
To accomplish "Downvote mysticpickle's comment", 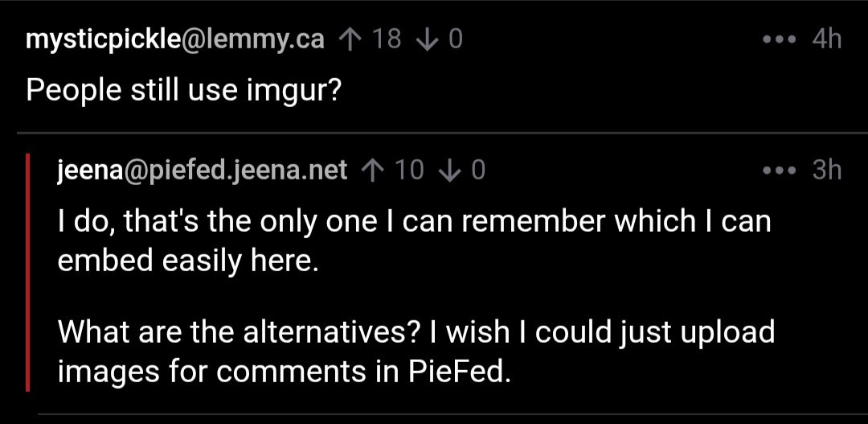I will click(427, 39).
